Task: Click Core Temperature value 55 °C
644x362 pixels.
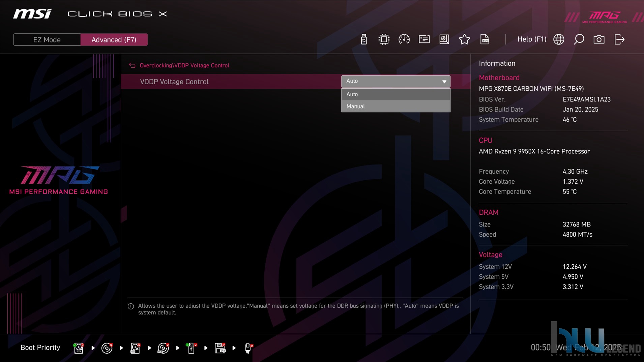Action: click(569, 192)
